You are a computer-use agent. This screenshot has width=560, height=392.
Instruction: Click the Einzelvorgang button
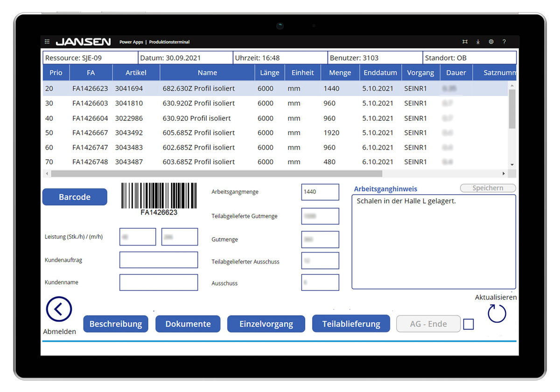click(266, 323)
